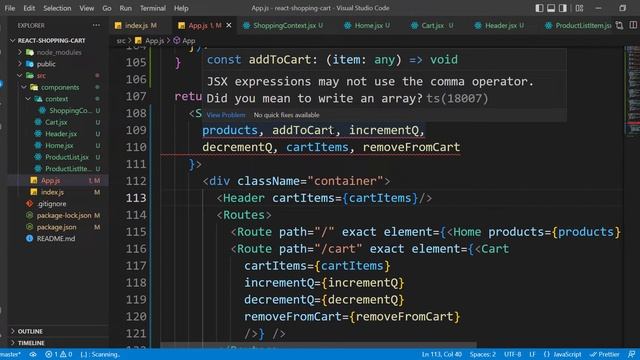This screenshot has height=360, width=640.
Task: Close the App.js editor tab
Action: 229,25
